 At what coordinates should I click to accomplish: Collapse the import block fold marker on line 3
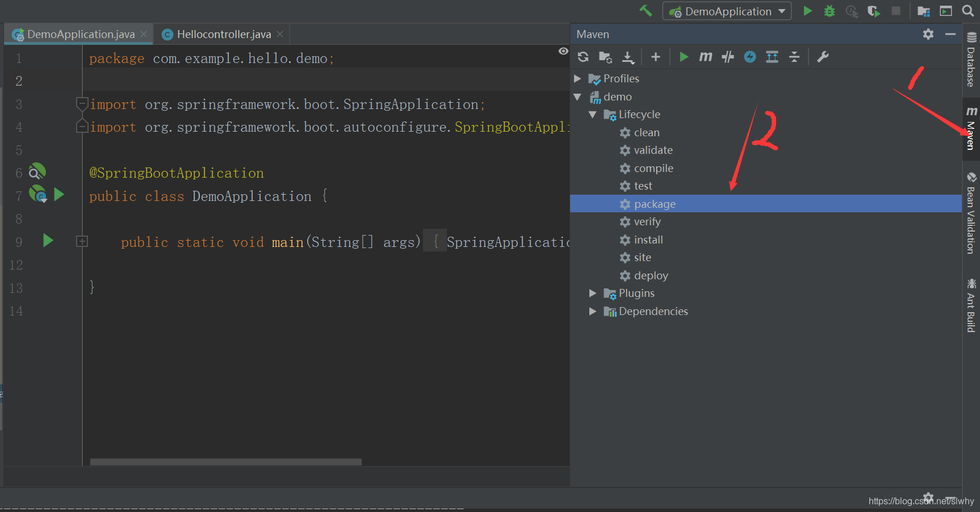(x=82, y=104)
